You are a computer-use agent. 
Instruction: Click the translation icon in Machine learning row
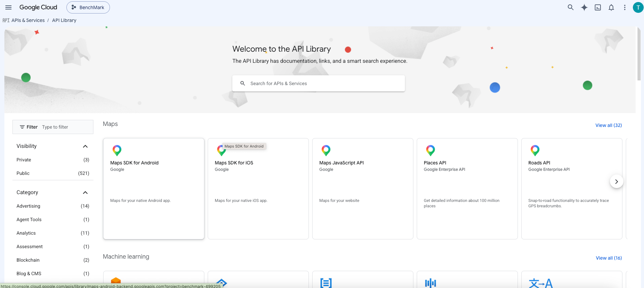coord(541,283)
